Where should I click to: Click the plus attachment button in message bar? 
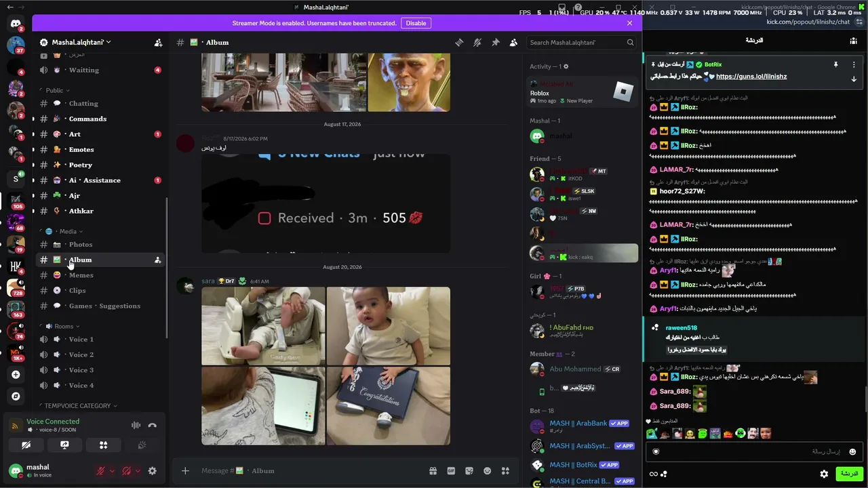pyautogui.click(x=185, y=471)
